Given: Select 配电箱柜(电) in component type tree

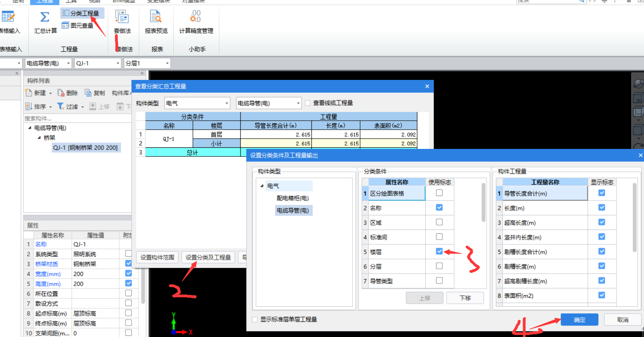Looking at the screenshot, I should (x=293, y=198).
